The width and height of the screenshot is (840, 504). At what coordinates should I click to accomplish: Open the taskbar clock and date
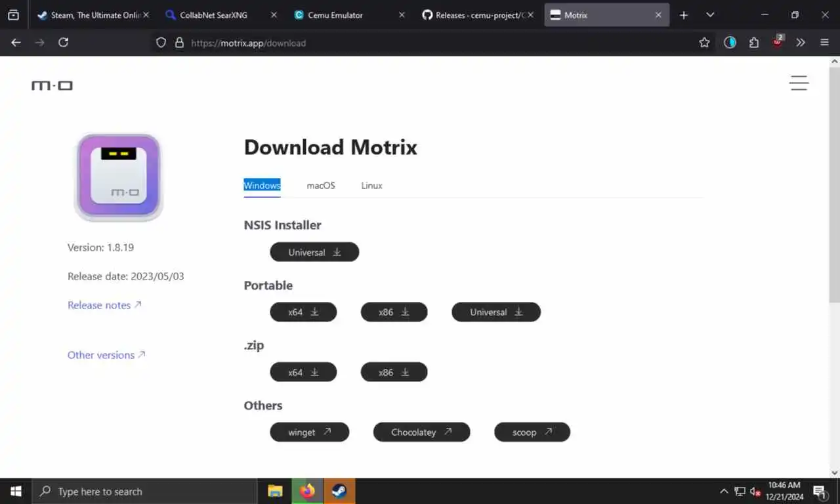[786, 492]
